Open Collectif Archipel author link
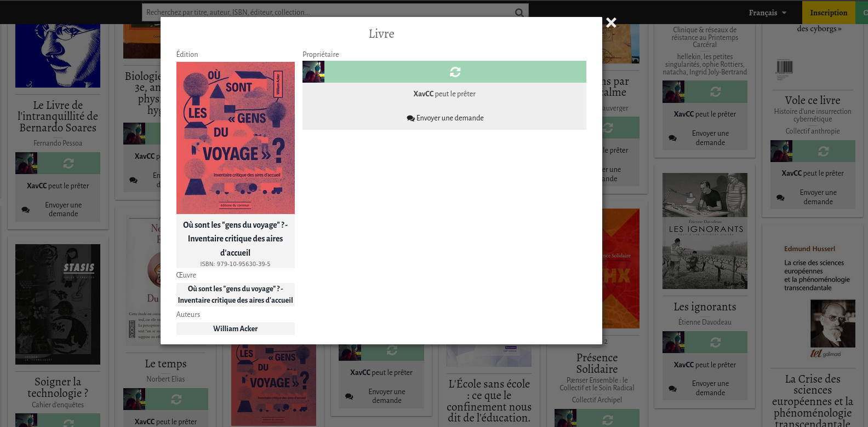868x427 pixels. pyautogui.click(x=597, y=400)
